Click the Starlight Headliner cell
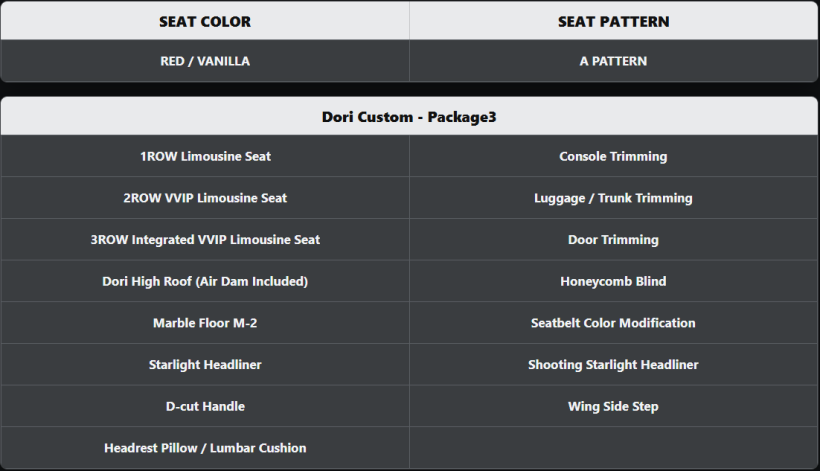820x471 pixels. click(x=205, y=365)
